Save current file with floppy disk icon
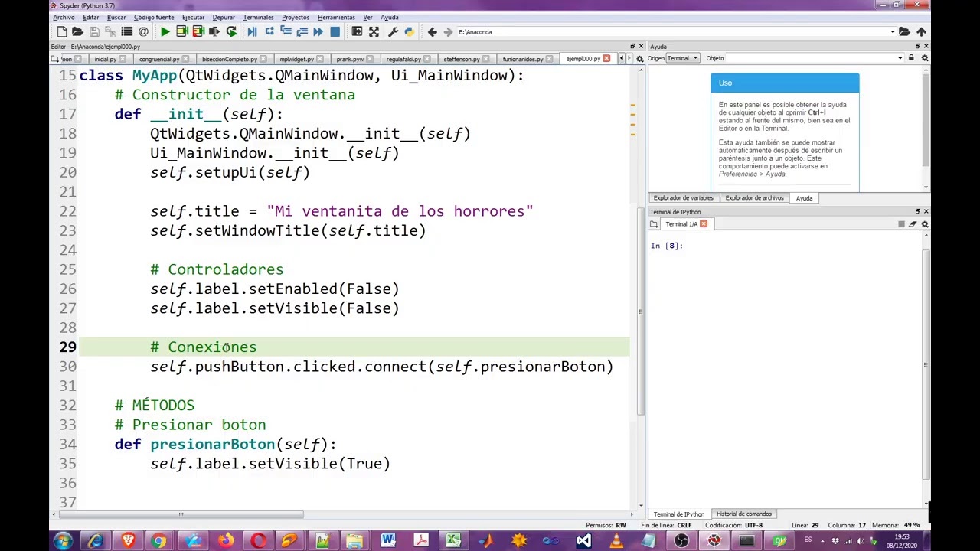 click(94, 31)
